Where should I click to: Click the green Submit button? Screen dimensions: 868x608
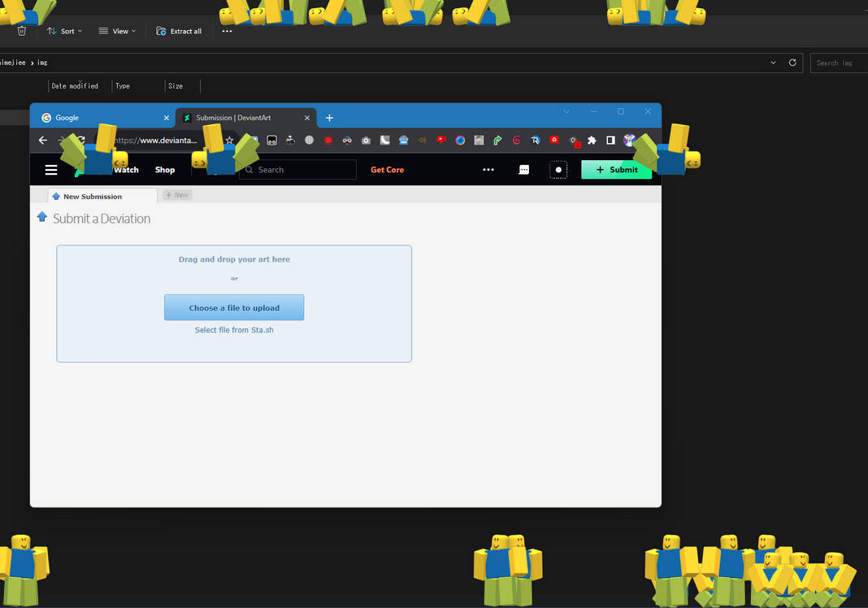tap(616, 170)
